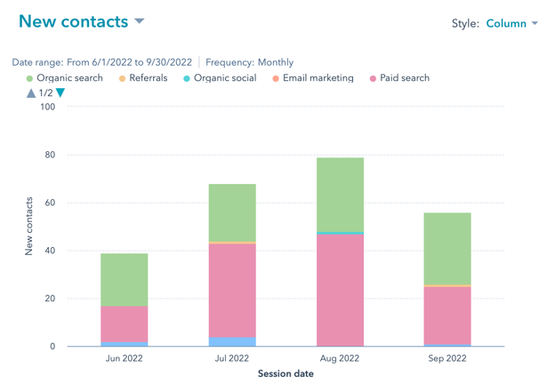Click the Aug 2022 axis label
Image resolution: width=555 pixels, height=392 pixels.
tap(340, 358)
